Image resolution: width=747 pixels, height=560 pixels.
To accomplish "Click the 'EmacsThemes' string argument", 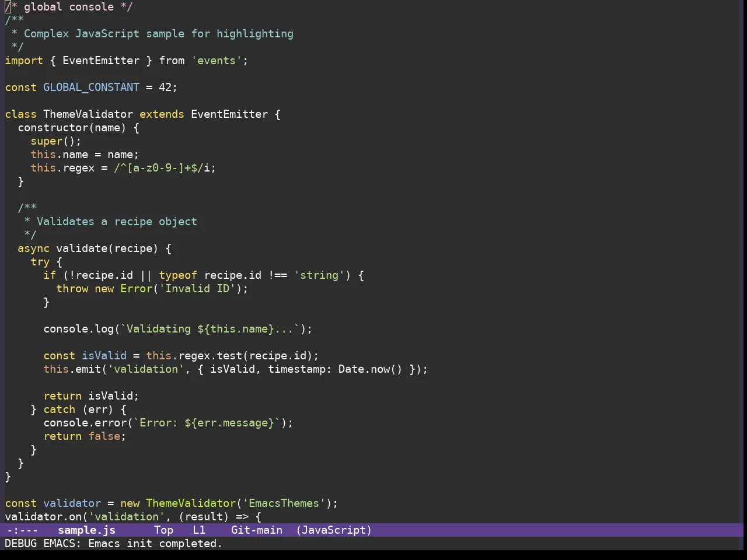I will click(x=284, y=503).
